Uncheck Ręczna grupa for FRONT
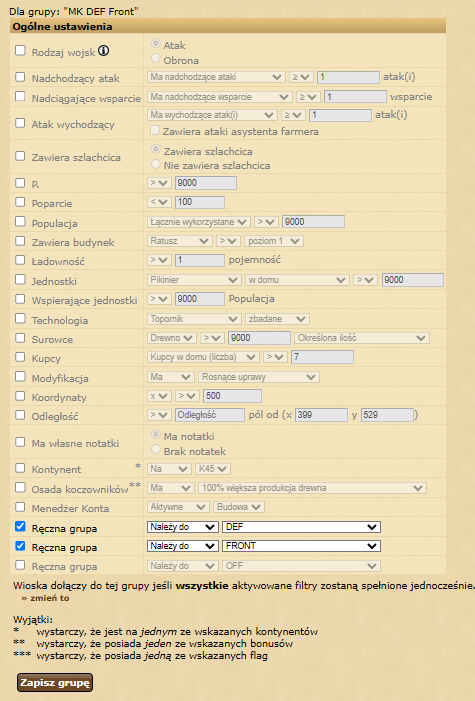This screenshot has height=701, width=475. coord(20,546)
